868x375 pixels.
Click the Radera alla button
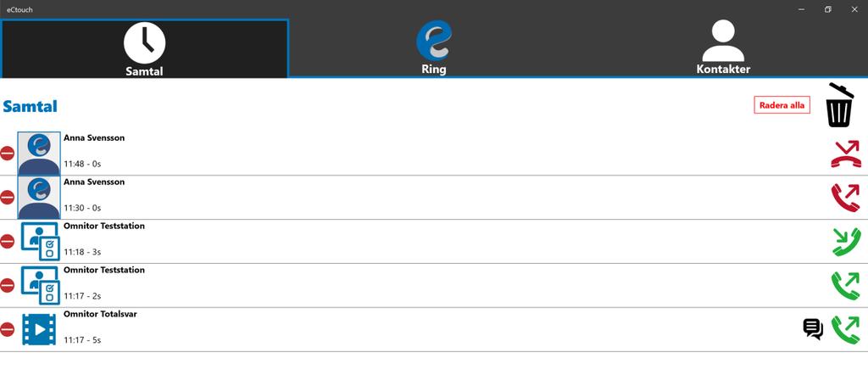click(782, 105)
